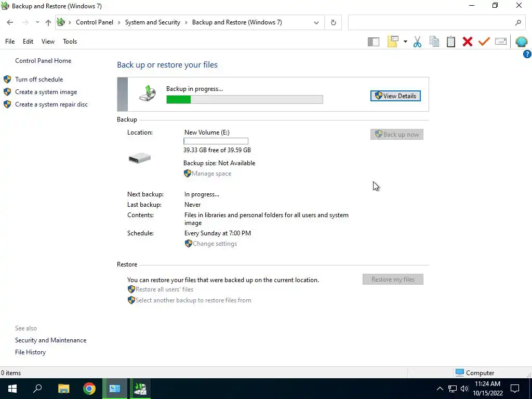
Task: Open the notifications Action Center icon
Action: pos(515,389)
